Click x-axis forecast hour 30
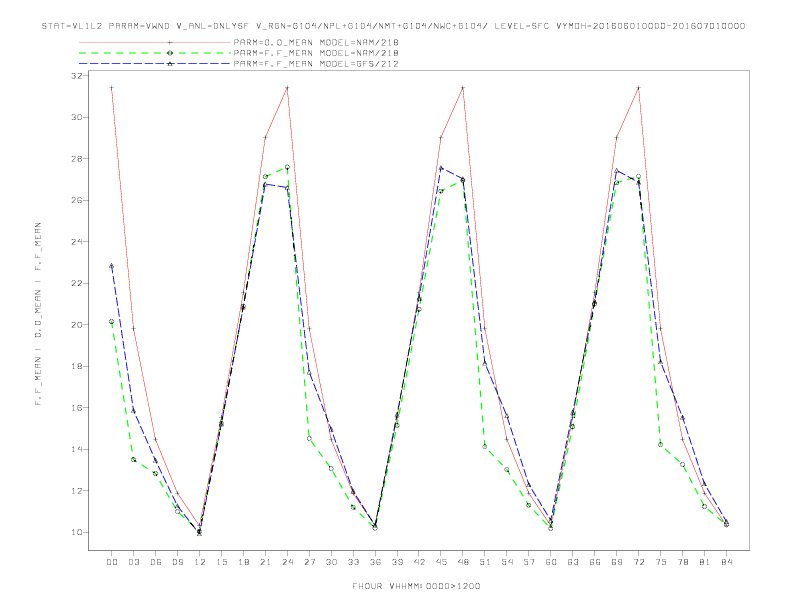The width and height of the screenshot is (792, 612). 331,562
